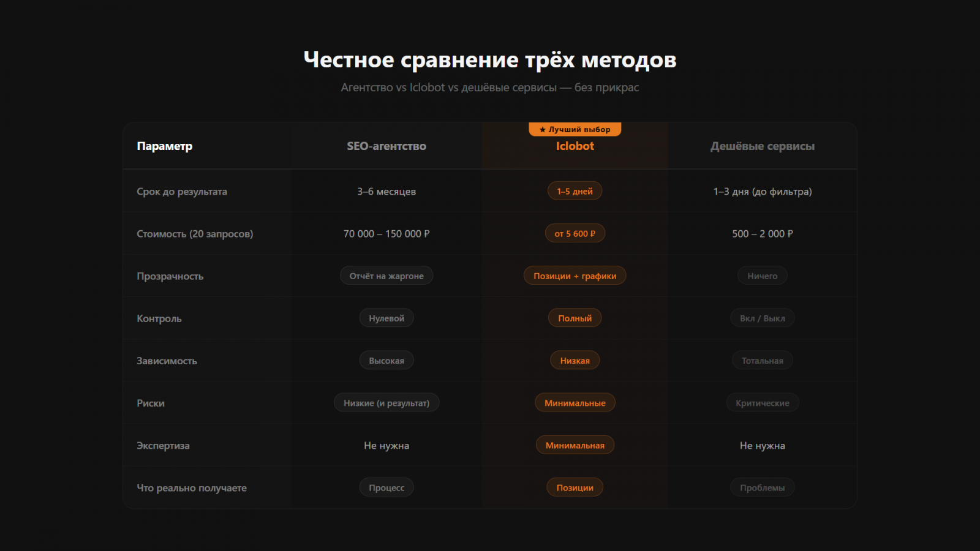Select "Не нужна" in the SEO-агентство column

click(x=386, y=446)
